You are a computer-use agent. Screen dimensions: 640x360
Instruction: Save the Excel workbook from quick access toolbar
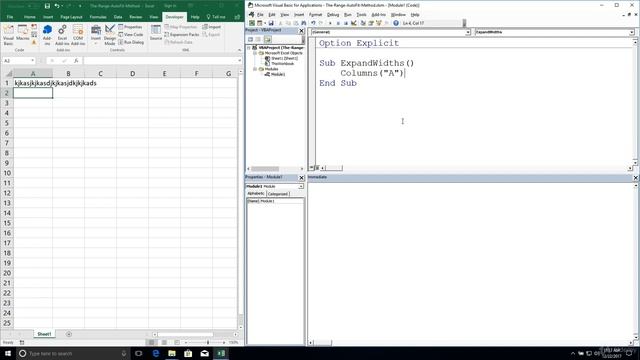pyautogui.click(x=47, y=6)
